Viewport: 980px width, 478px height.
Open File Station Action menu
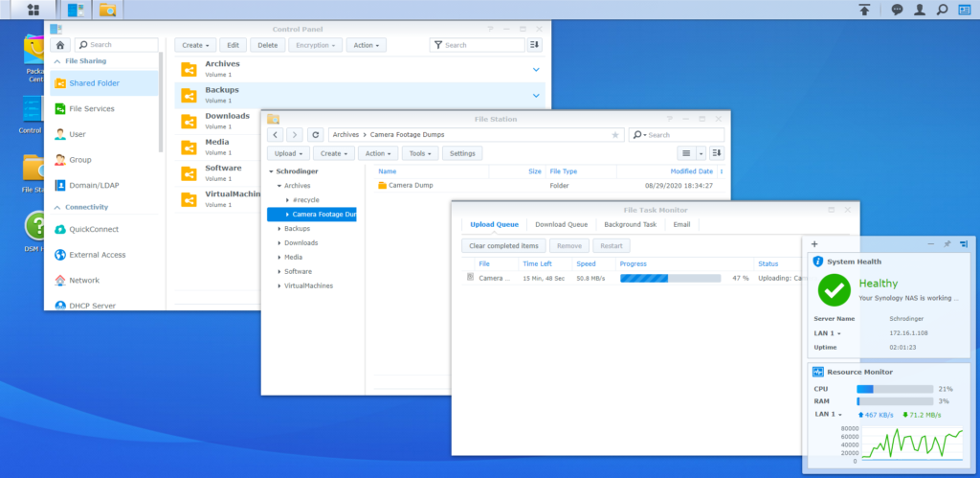click(378, 153)
